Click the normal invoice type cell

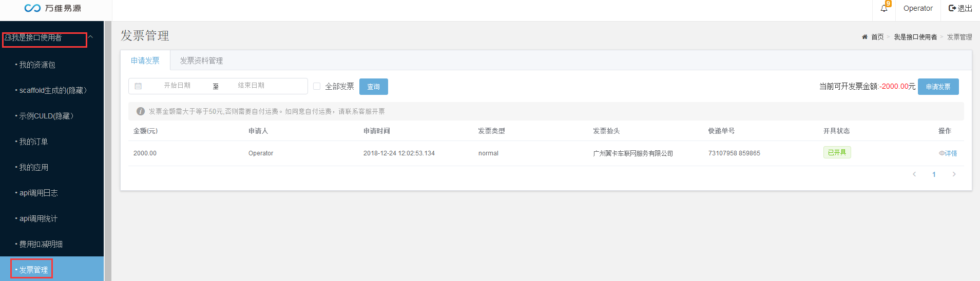488,153
